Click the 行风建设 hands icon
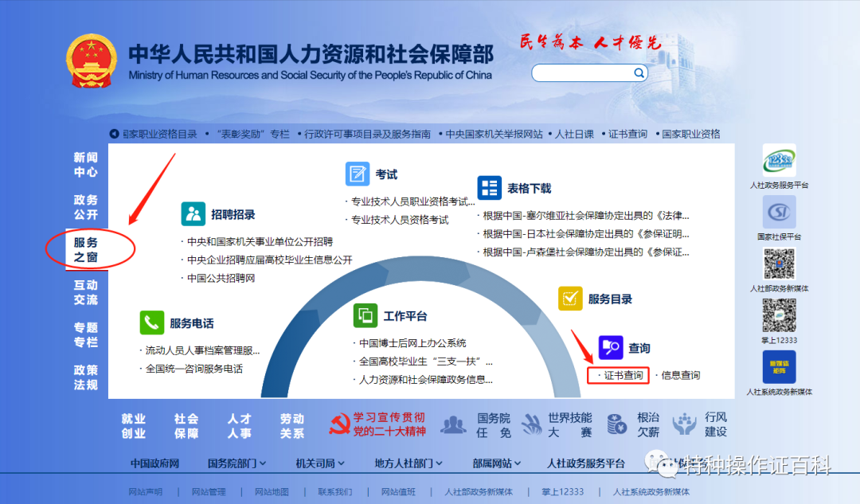 684,424
